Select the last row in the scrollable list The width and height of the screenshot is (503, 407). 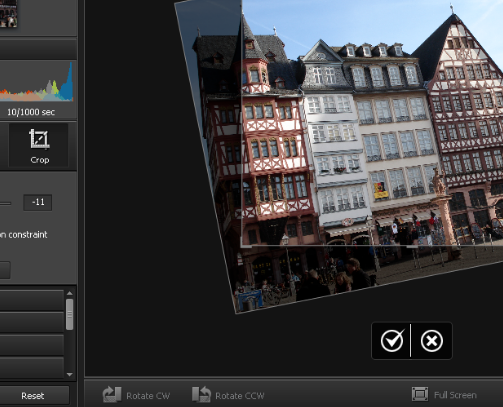[32, 367]
